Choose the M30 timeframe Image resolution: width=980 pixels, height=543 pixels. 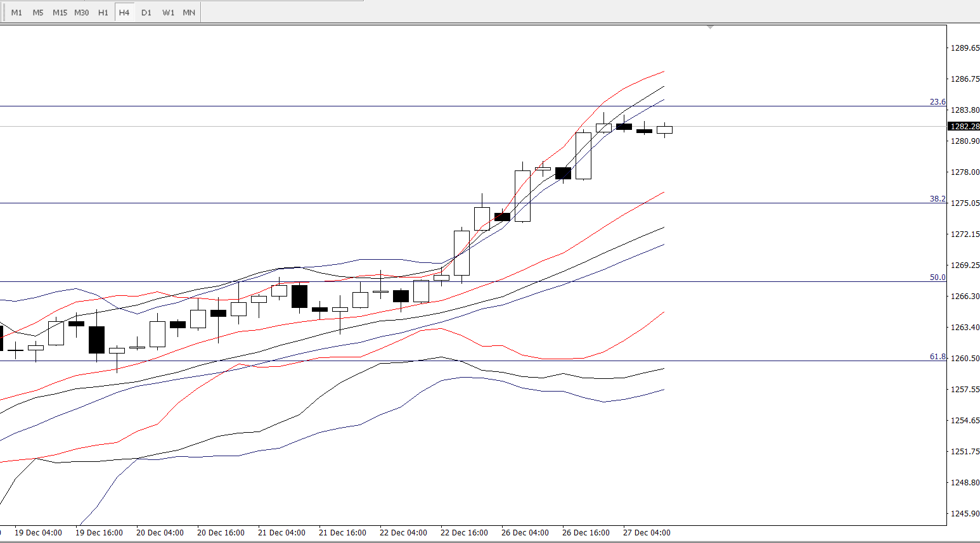pos(81,13)
